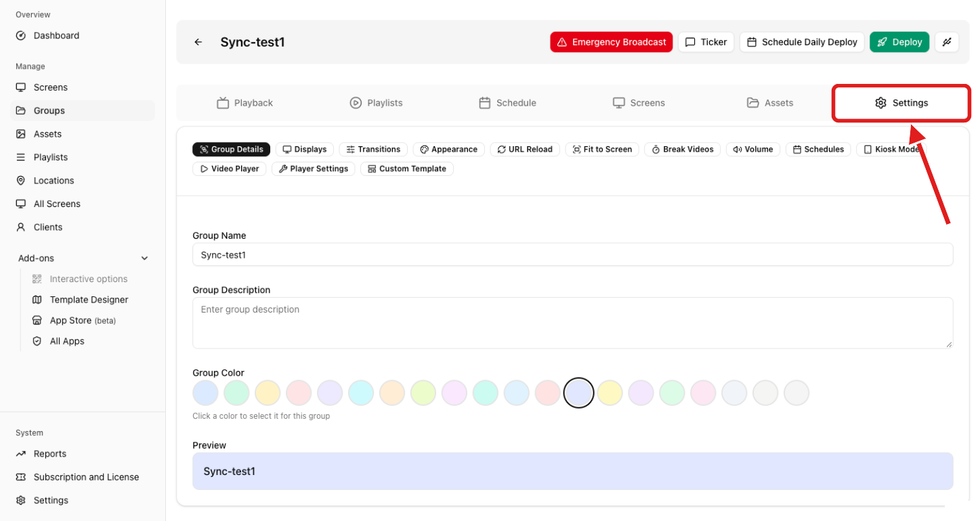The height and width of the screenshot is (521, 980).
Task: Click the Group Name input field
Action: click(x=572, y=255)
